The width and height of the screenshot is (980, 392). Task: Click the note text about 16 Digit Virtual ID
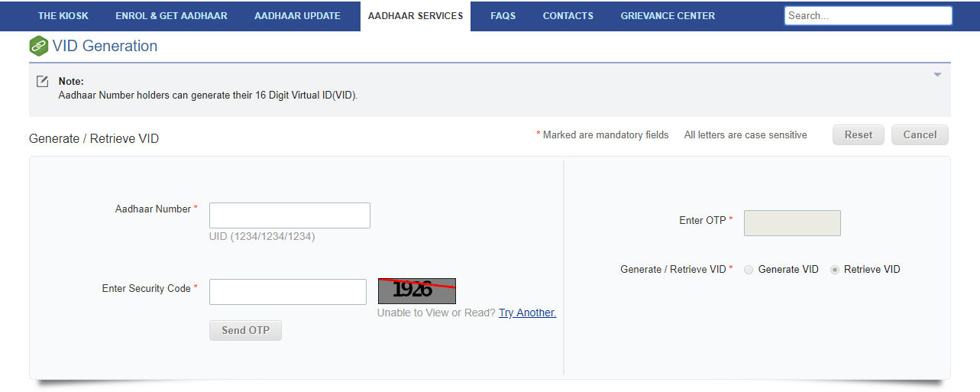[x=209, y=96]
